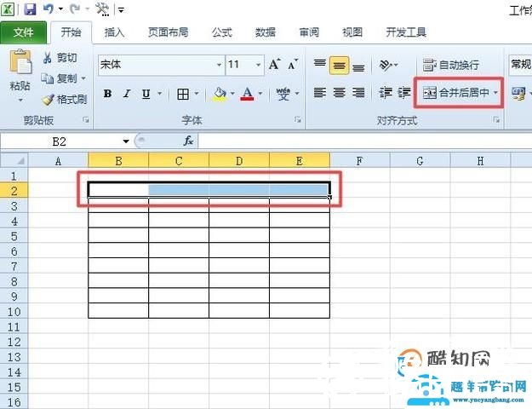
Task: Increase font size with large A icon
Action: click(274, 64)
